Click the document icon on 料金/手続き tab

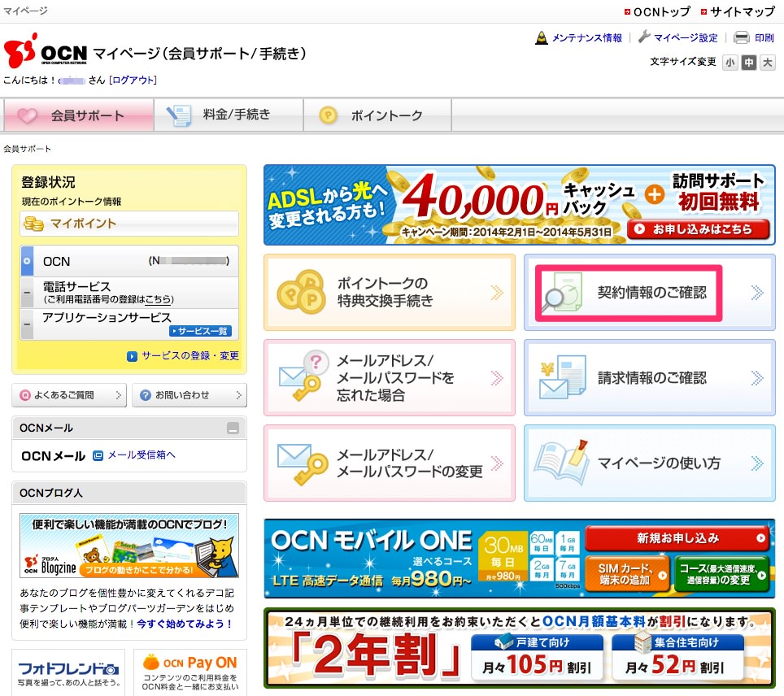point(178,115)
